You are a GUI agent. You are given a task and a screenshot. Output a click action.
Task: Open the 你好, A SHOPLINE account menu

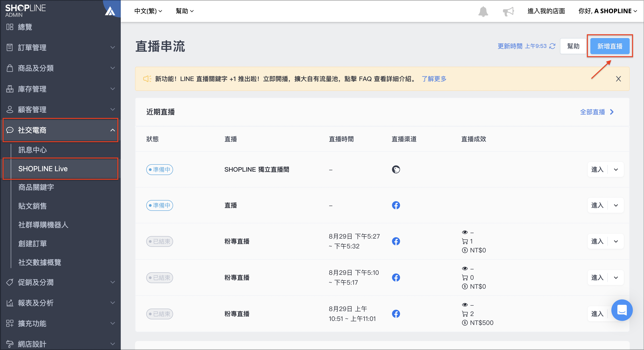point(607,11)
